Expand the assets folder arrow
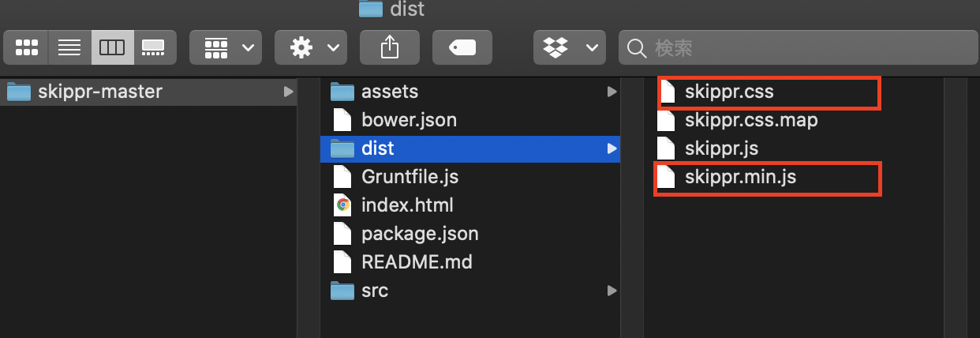The width and height of the screenshot is (980, 338). coord(612,92)
